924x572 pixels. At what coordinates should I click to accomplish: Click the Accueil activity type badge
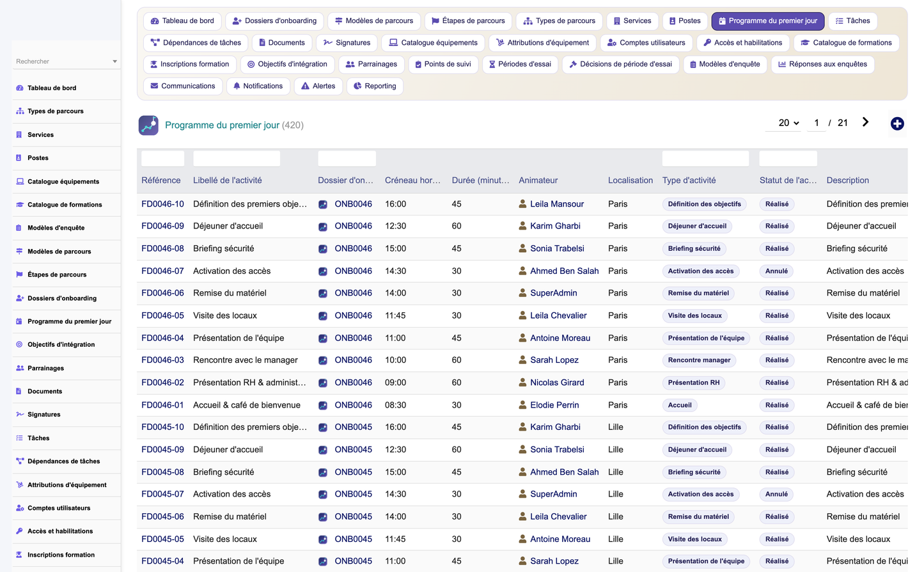click(680, 405)
